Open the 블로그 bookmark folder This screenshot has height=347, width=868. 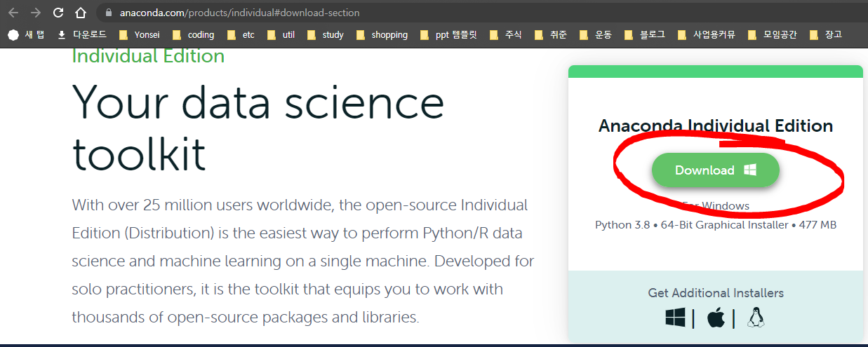point(645,34)
